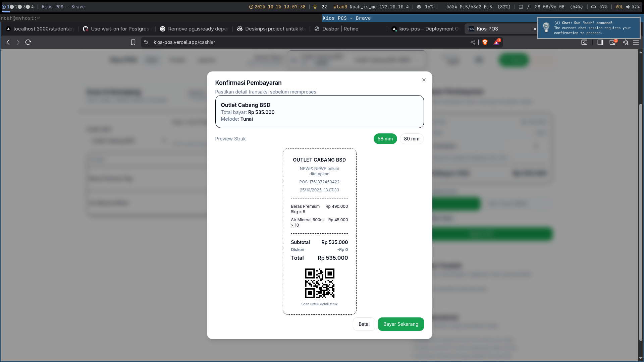The image size is (644, 362).
Task: Toggle the browser sidebar panel icon
Action: pos(600,42)
